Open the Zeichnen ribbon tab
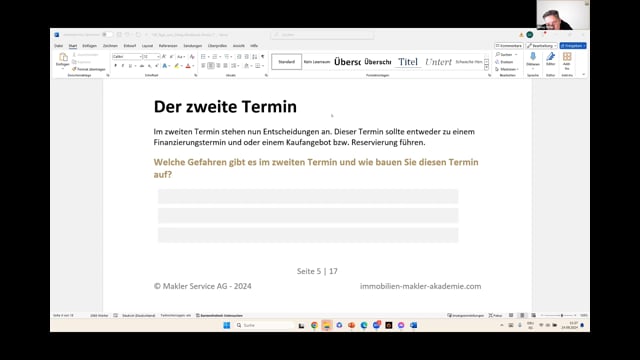This screenshot has height=360, width=640. click(x=110, y=46)
